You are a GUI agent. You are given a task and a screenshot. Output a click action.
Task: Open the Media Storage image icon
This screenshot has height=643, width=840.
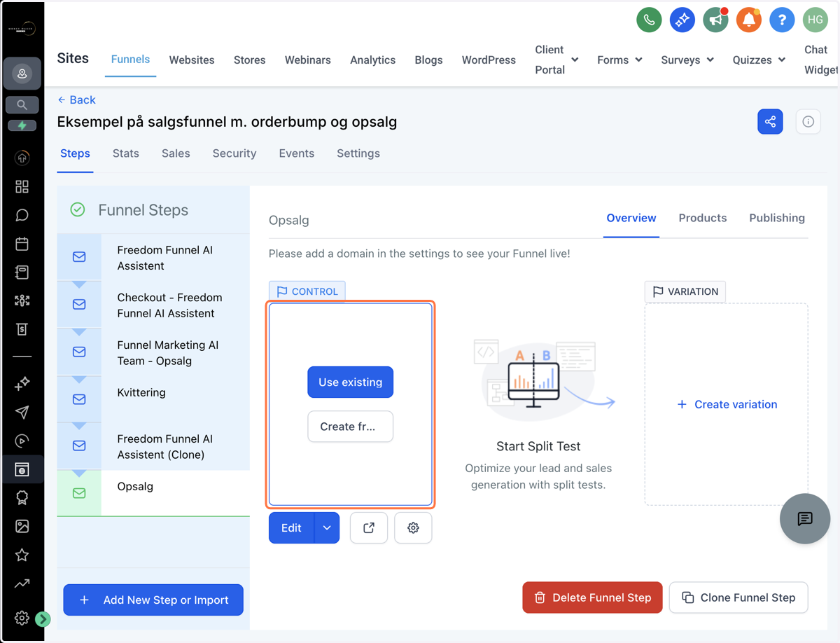(22, 526)
